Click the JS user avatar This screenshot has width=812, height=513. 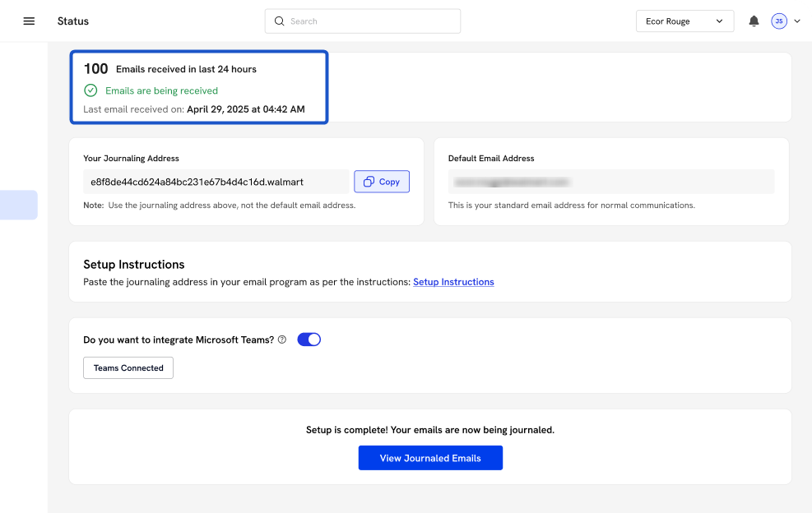778,21
